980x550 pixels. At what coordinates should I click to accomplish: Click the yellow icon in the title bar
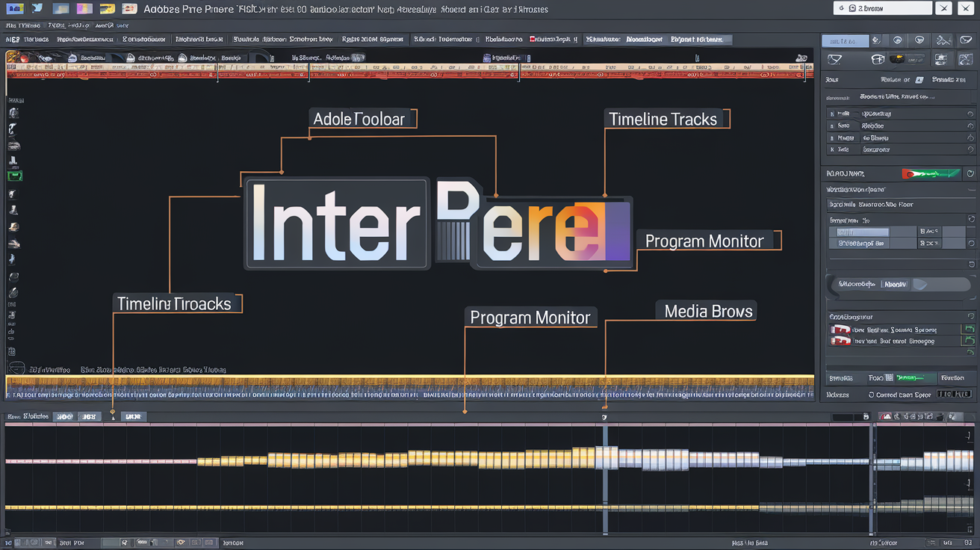(x=106, y=8)
